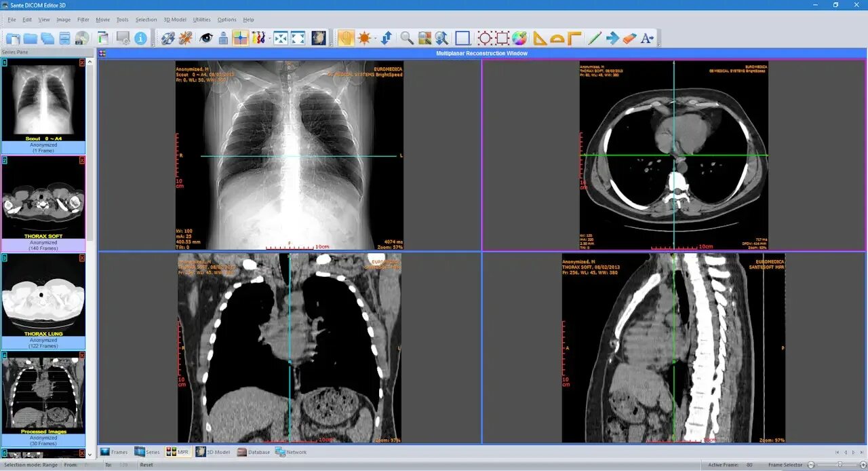Switch to the MPR tab

click(x=178, y=452)
